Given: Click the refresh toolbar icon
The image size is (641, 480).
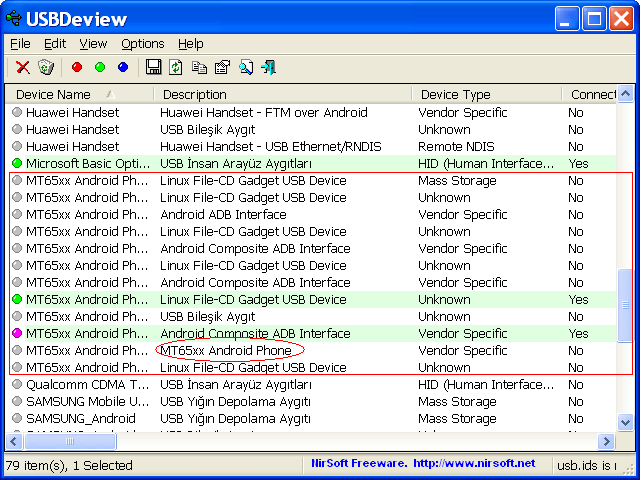Looking at the screenshot, I should click(176, 67).
